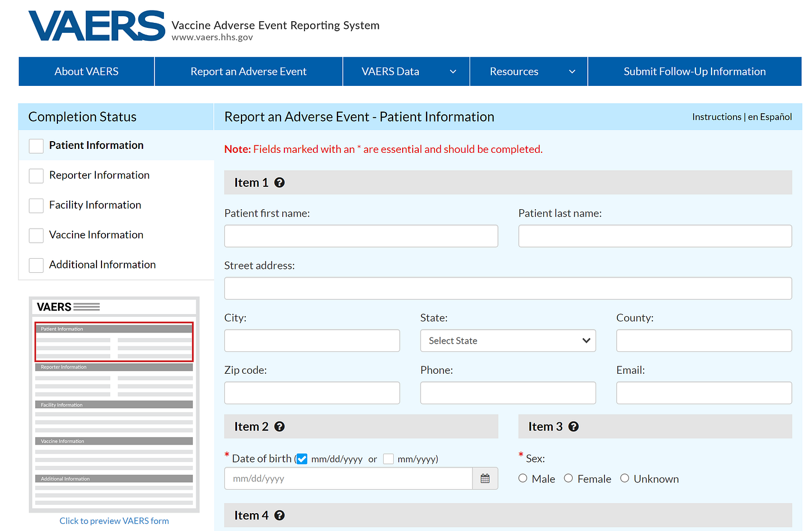Click the www.vaers.hhs.gov address text

212,37
